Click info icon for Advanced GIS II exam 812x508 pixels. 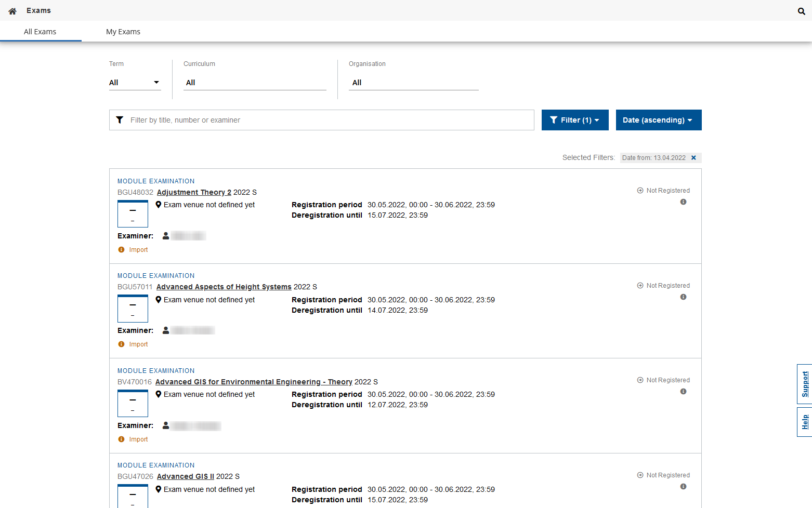683,487
